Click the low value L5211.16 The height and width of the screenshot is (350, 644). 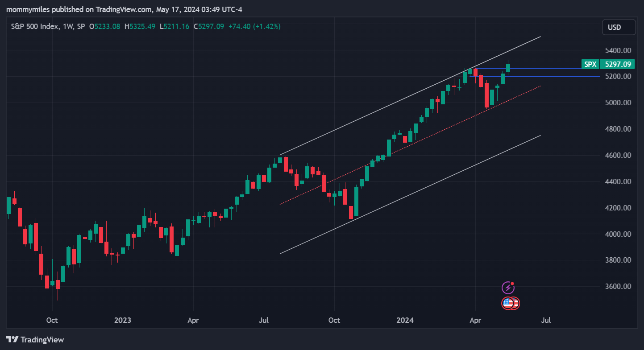tap(175, 26)
